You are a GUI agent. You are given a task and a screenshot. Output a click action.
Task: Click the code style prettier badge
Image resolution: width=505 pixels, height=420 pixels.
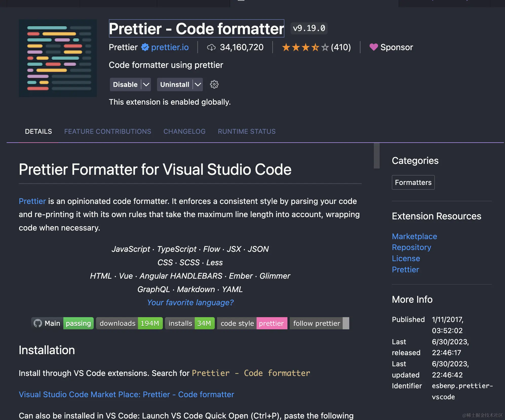252,323
